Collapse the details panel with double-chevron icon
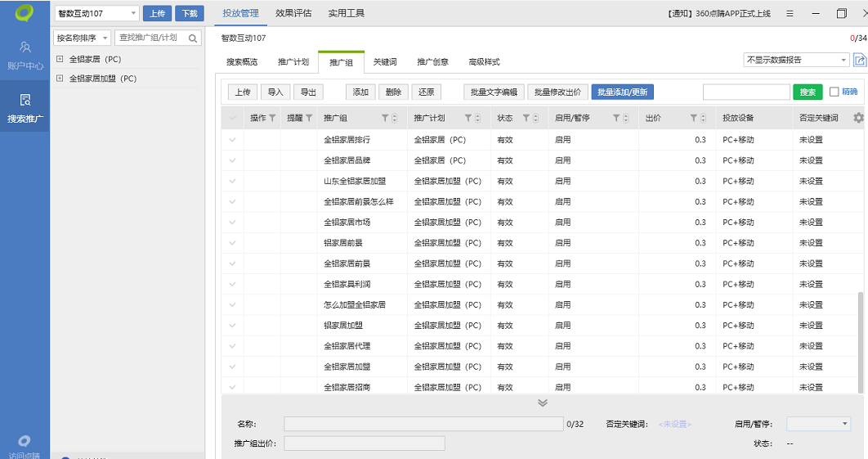The width and height of the screenshot is (868, 459). click(x=542, y=403)
